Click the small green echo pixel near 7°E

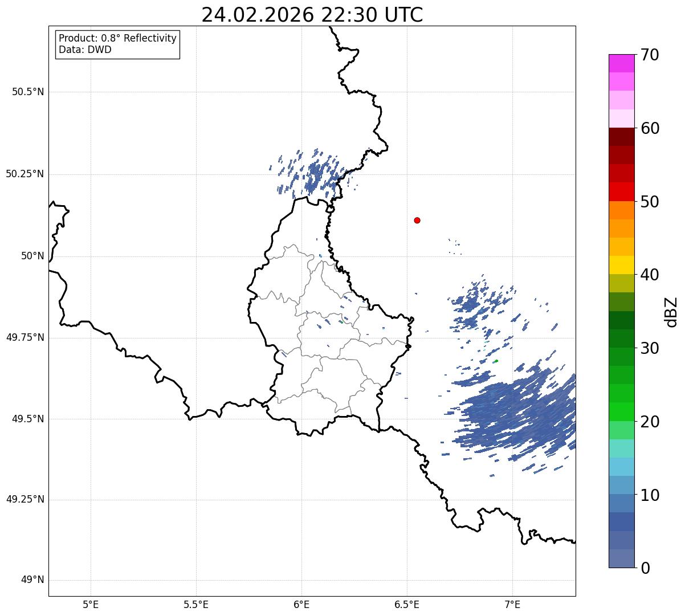pos(496,361)
